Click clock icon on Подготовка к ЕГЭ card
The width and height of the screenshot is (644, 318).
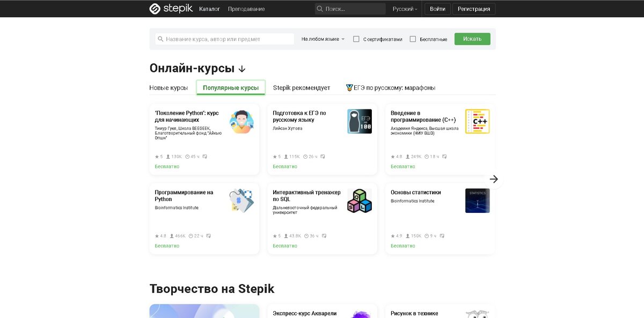point(306,157)
